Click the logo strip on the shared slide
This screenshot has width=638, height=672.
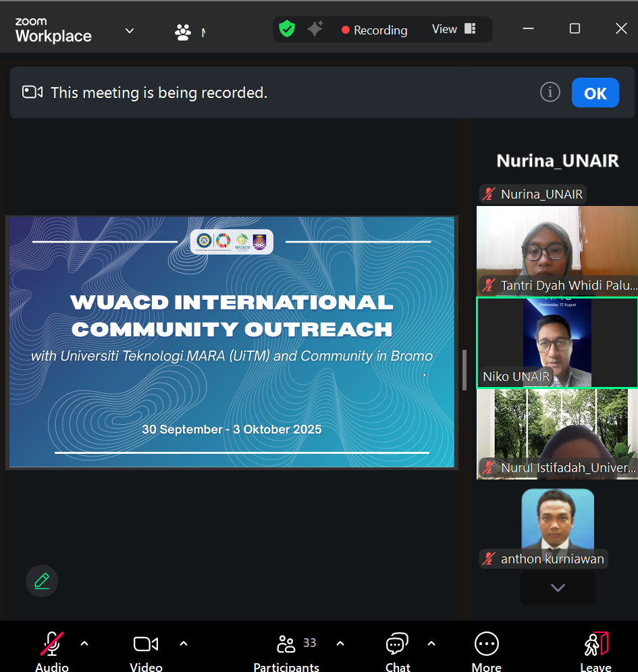[x=232, y=242]
